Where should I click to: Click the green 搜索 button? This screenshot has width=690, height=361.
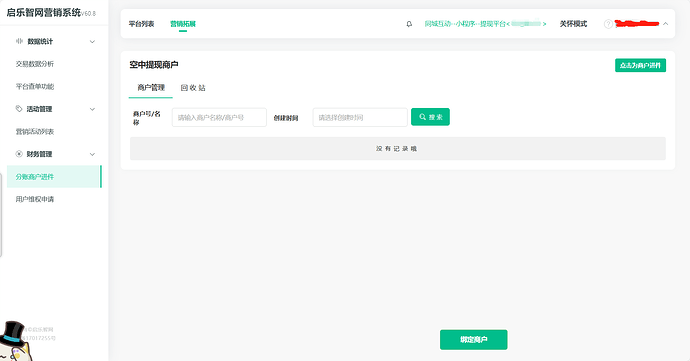tap(430, 117)
